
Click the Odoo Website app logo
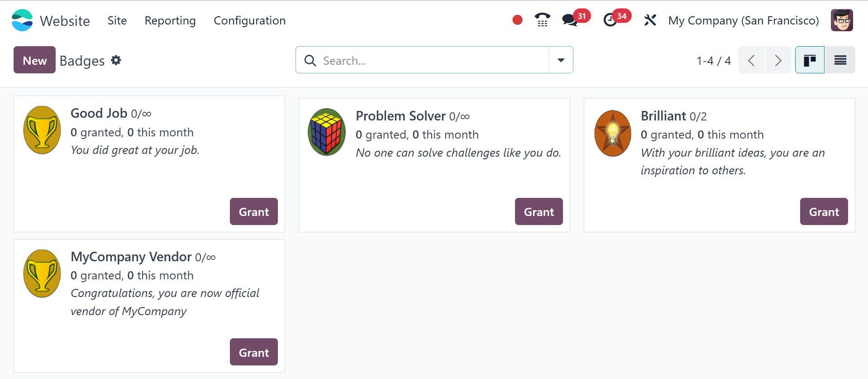[22, 20]
